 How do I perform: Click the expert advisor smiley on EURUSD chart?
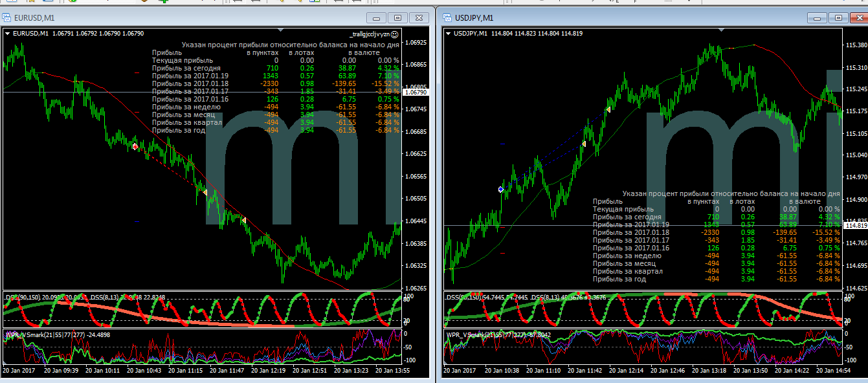point(394,33)
